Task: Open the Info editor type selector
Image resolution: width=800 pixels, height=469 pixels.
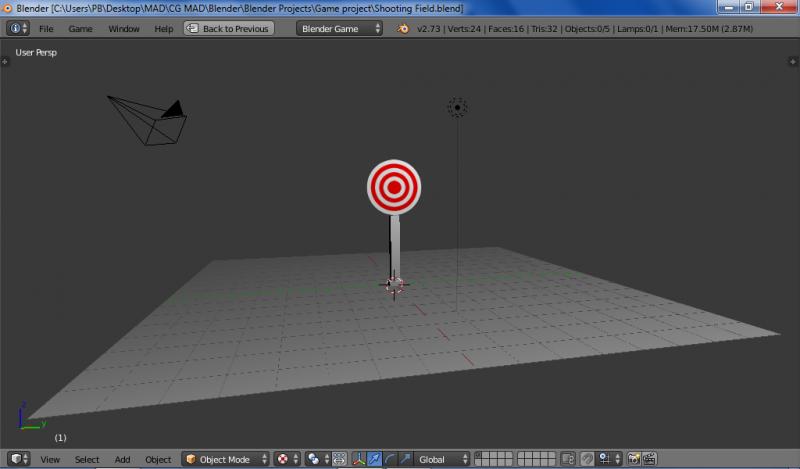Action: pos(17,28)
